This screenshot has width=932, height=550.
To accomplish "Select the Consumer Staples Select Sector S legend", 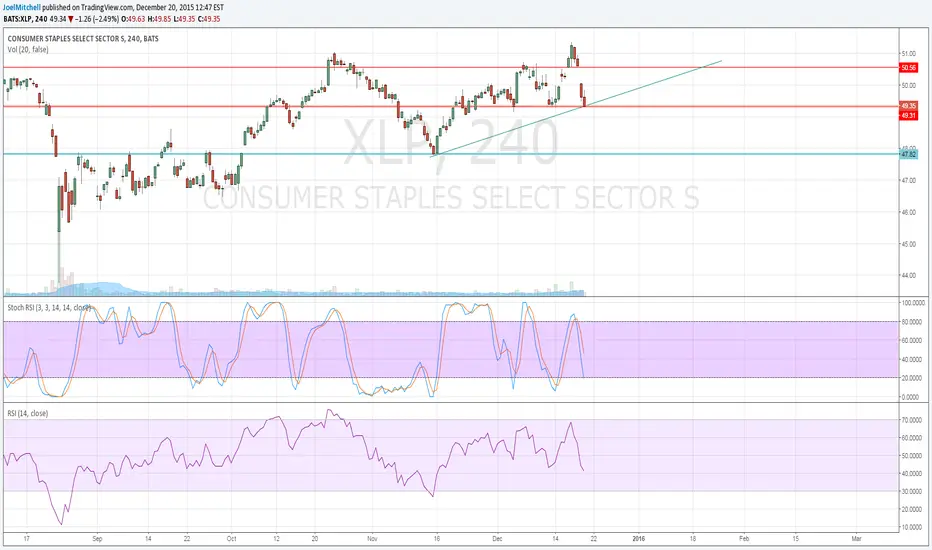I will 83,39.
